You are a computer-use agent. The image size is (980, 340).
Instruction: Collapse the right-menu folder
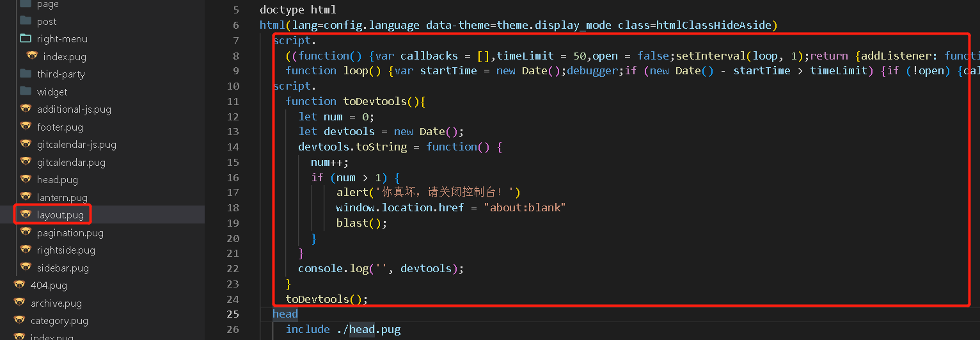coord(62,39)
